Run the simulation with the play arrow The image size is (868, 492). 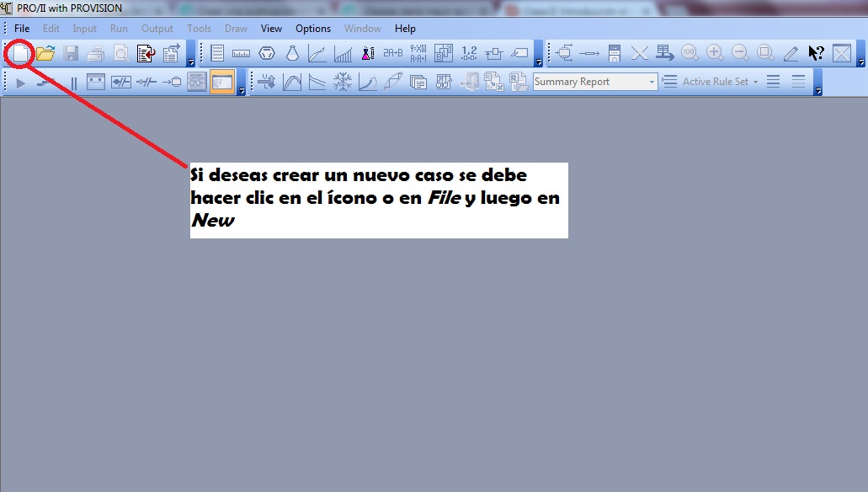(x=19, y=82)
